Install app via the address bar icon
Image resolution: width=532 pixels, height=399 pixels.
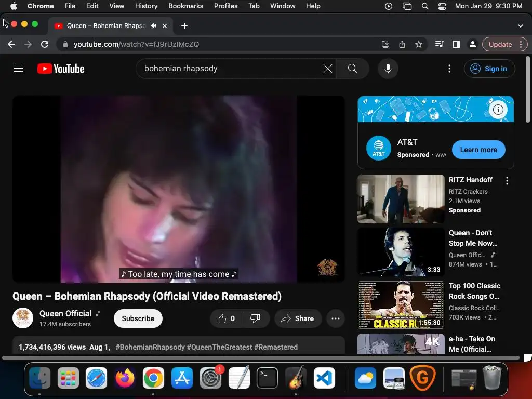coord(385,44)
